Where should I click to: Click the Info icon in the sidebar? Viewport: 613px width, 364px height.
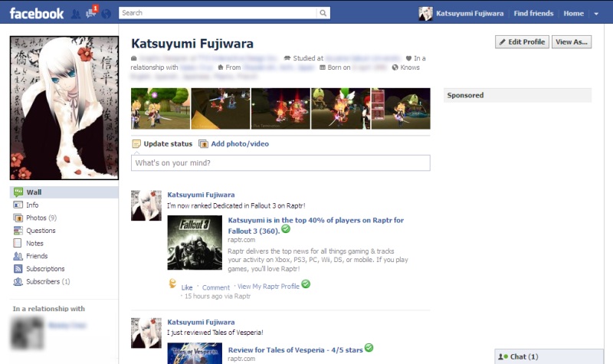click(x=18, y=205)
